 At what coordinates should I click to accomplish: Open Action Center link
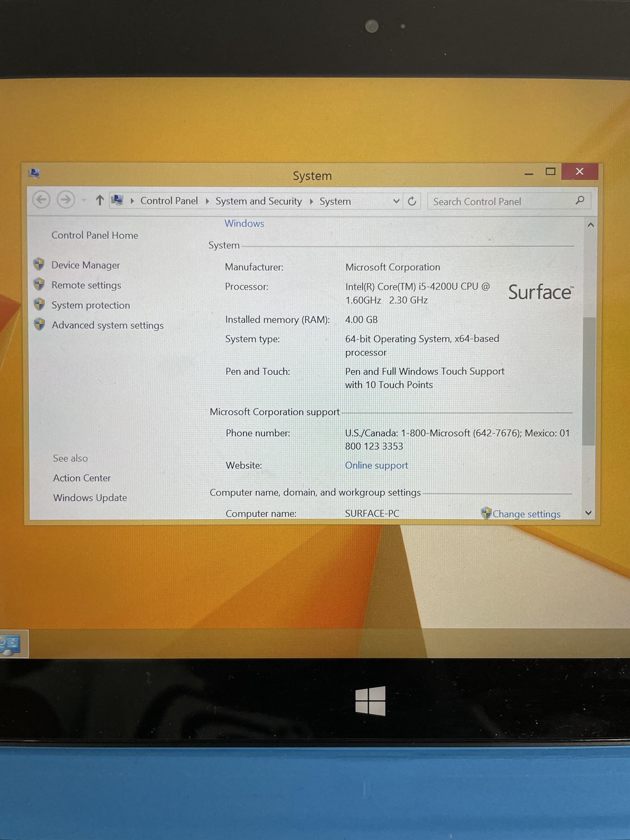pos(82,478)
